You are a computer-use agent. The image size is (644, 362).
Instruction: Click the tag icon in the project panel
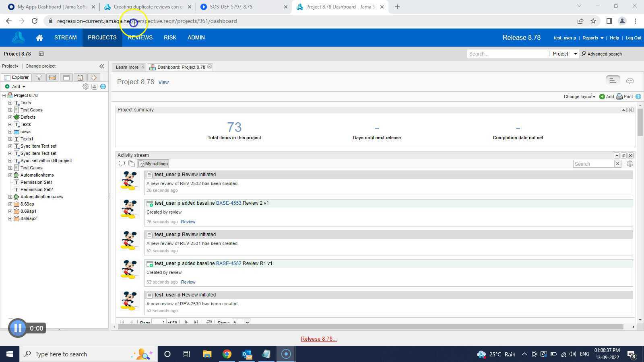coord(94,77)
